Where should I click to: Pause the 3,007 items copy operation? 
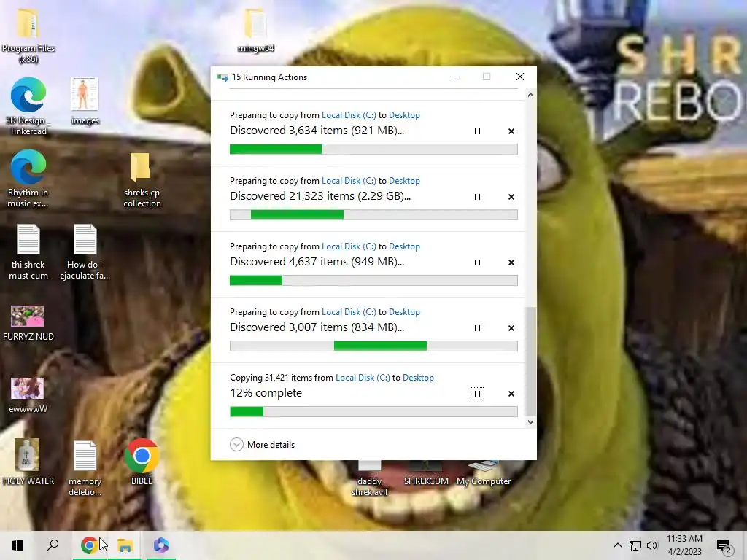tap(477, 328)
